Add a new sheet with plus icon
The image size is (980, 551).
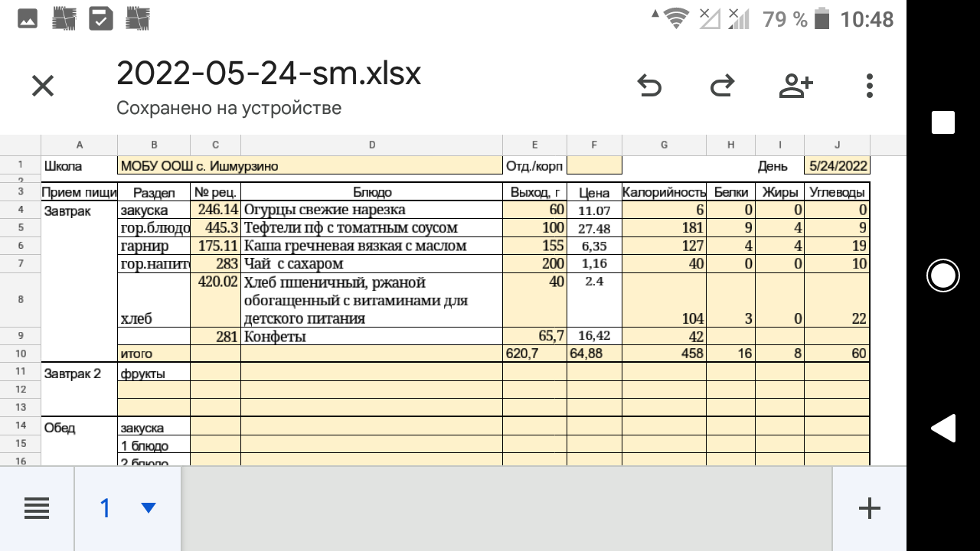pos(869,508)
